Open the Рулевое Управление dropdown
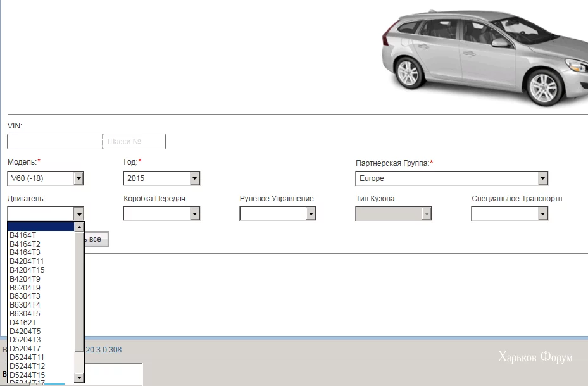Image resolution: width=588 pixels, height=386 pixels. (278, 214)
